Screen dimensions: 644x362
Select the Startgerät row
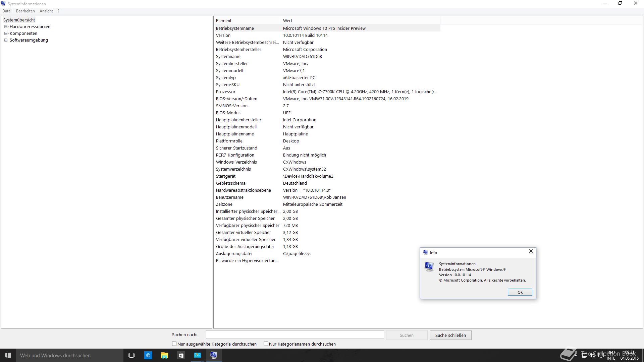(x=327, y=176)
